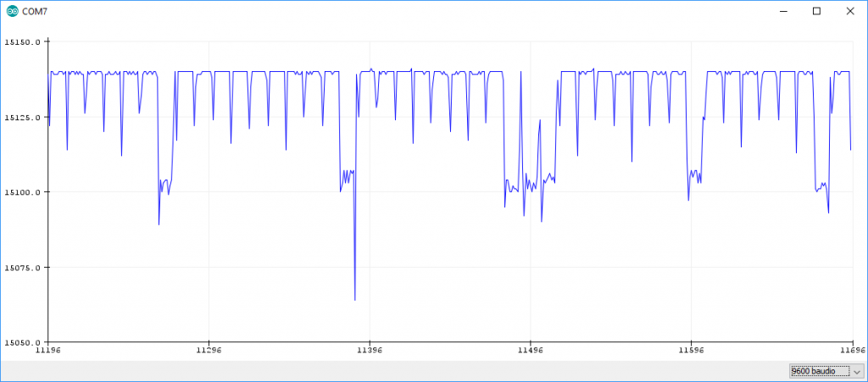Click the COM7 window title text
This screenshot has height=382, width=868.
34,11
